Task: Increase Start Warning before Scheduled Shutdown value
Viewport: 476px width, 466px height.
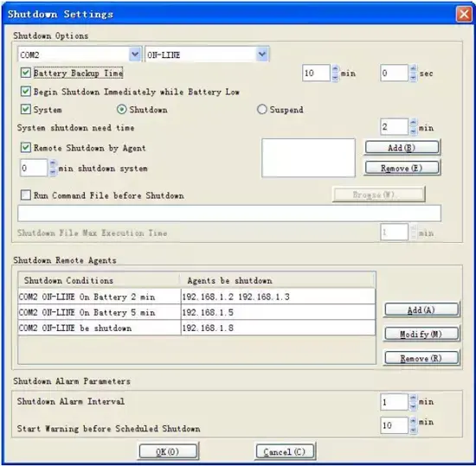Action: coord(413,421)
